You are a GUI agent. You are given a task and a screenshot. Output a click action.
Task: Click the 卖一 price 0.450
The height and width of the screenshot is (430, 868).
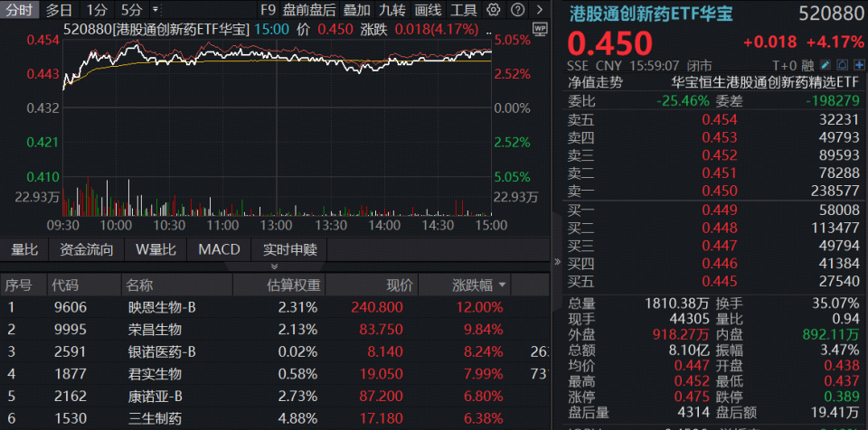click(x=720, y=191)
